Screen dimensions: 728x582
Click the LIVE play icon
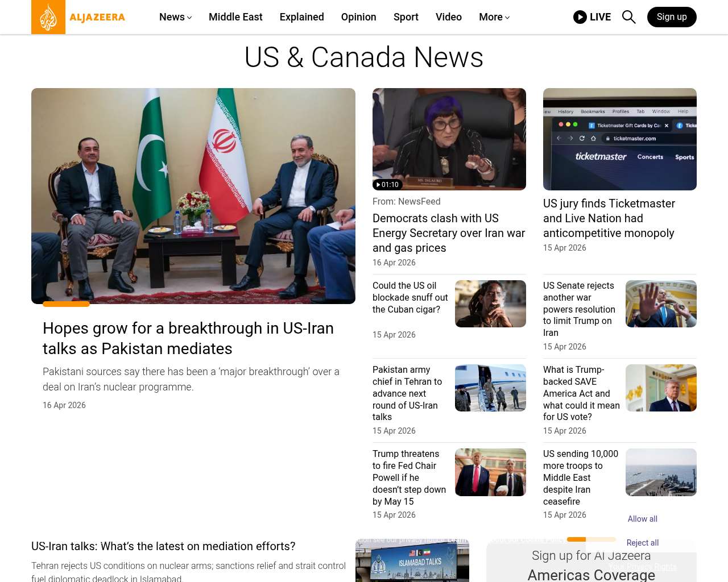coord(580,17)
